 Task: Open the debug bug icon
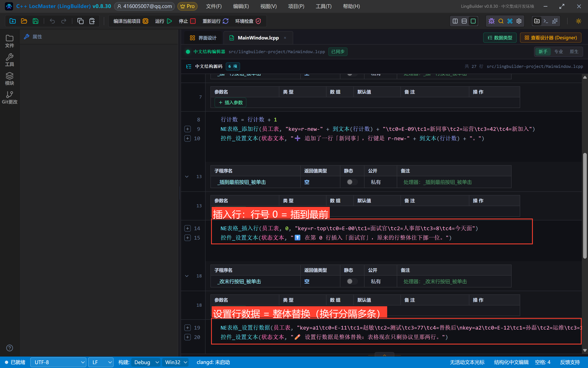click(491, 21)
